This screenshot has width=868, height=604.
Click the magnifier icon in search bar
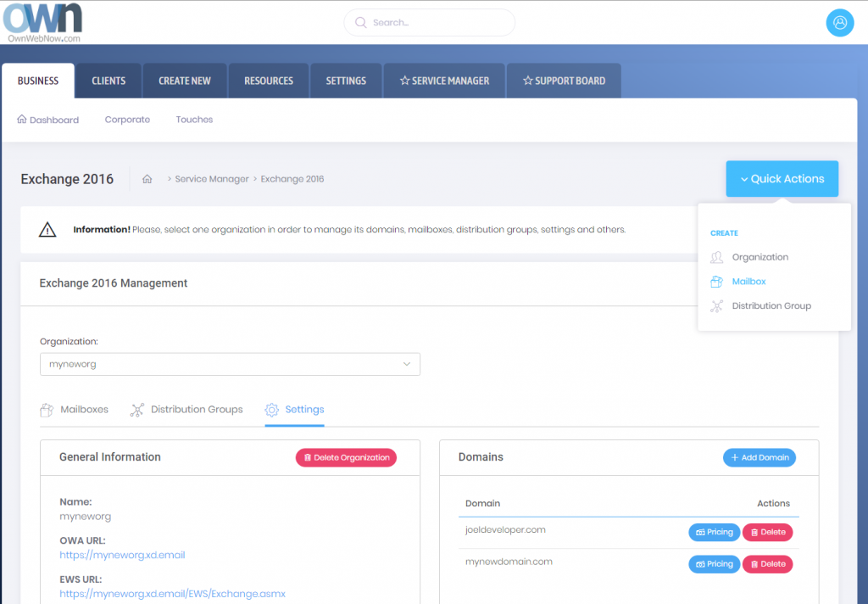(x=360, y=23)
